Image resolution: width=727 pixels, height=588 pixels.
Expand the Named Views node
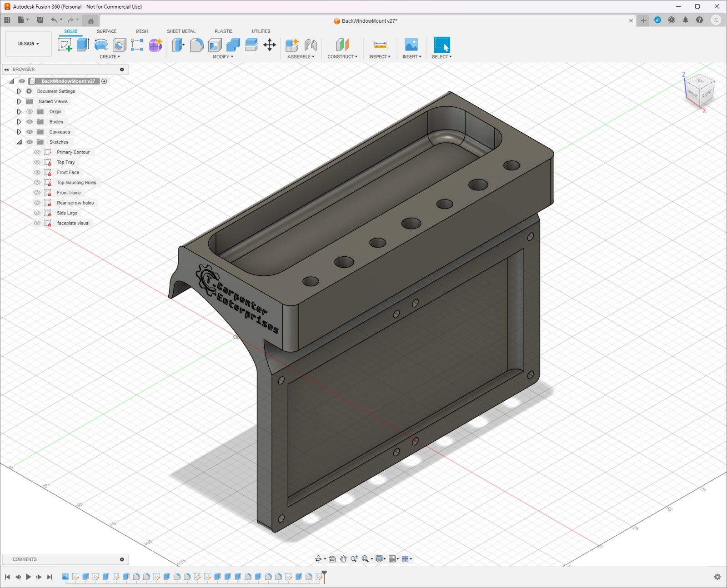tap(19, 101)
